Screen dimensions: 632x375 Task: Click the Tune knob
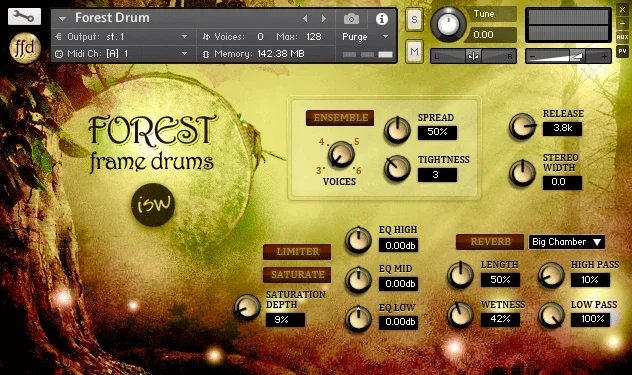pos(448,25)
